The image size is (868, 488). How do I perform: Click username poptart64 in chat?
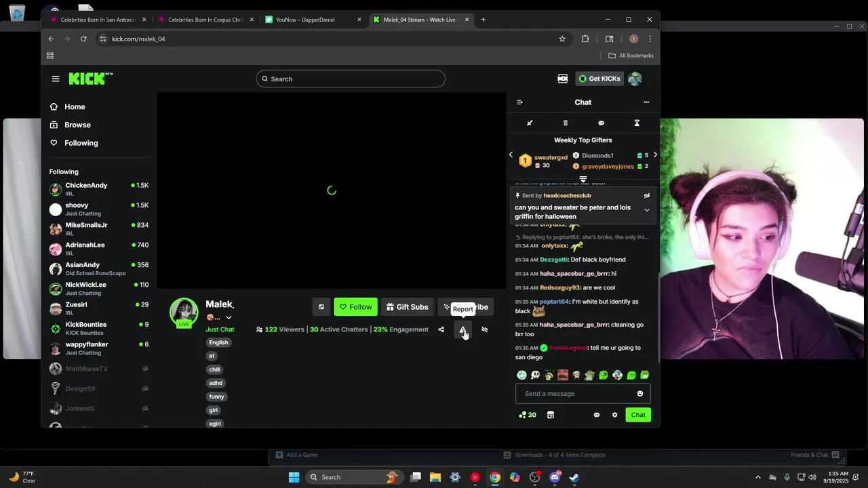[554, 302]
